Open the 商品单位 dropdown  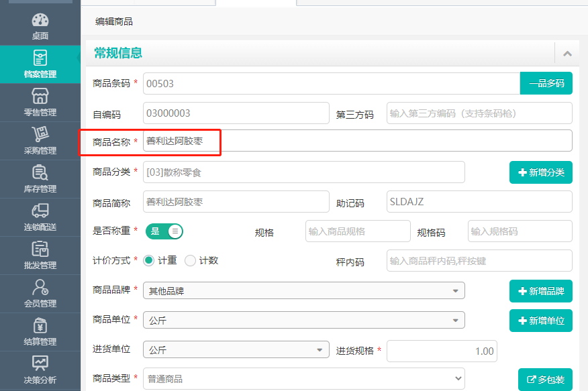coord(304,320)
